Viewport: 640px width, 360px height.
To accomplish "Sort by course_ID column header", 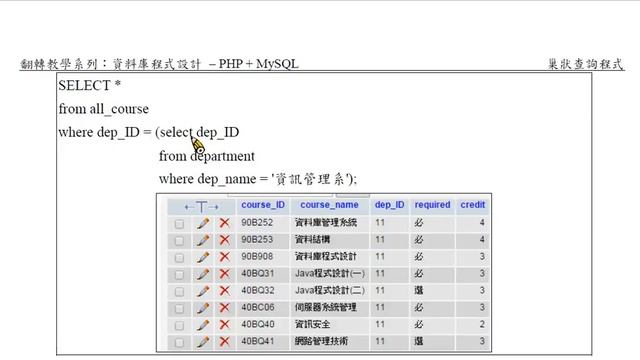I will click(263, 205).
